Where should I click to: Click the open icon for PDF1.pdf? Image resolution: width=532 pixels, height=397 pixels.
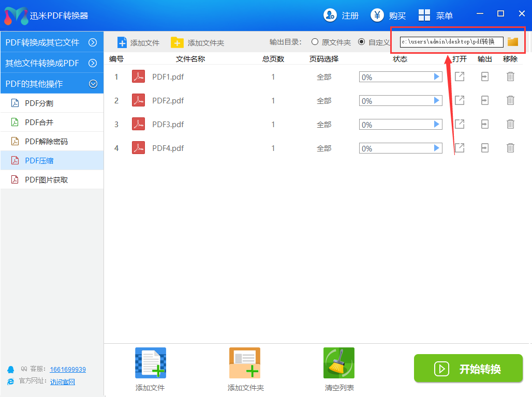pos(459,77)
